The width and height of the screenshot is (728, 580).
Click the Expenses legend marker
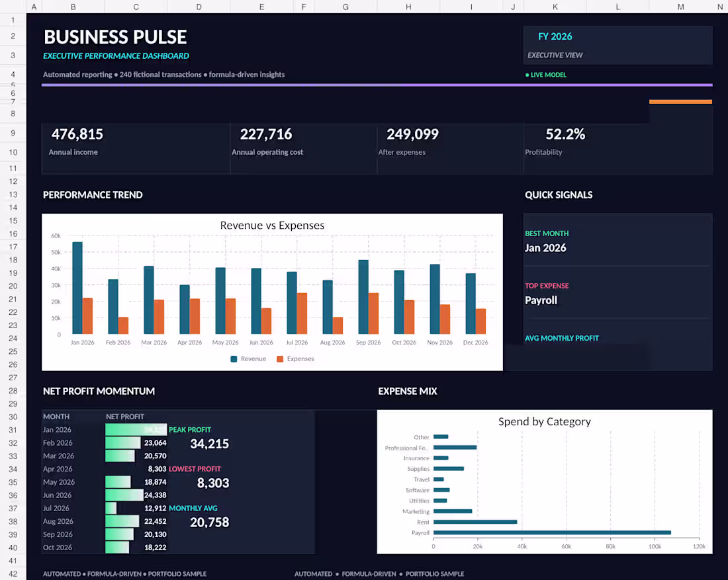280,358
